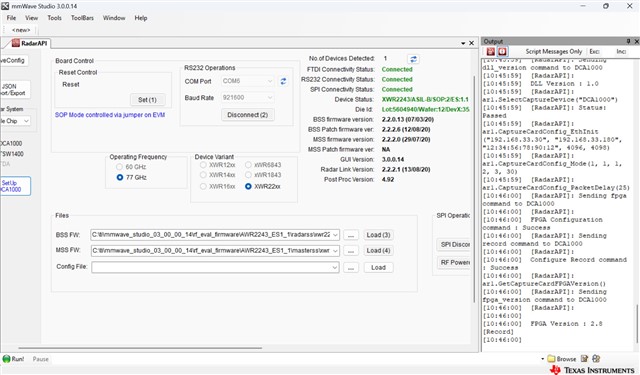The height and width of the screenshot is (375, 640).
Task: Click the mmWave Studio app icon
Action: 4,6
